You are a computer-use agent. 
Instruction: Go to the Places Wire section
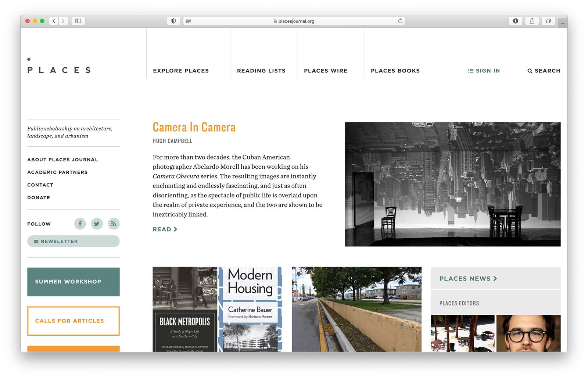326,71
